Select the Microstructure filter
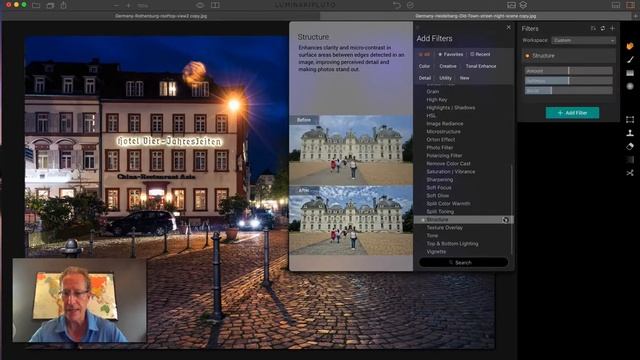This screenshot has width=640, height=360. [443, 131]
